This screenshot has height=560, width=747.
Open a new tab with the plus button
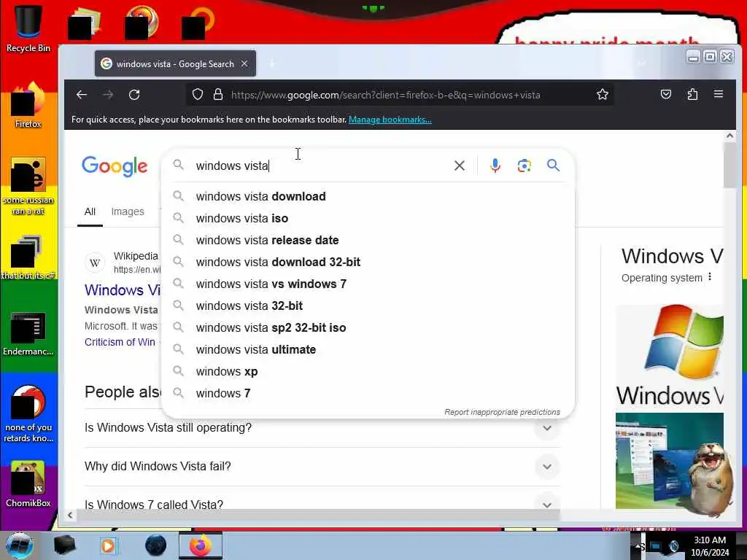pyautogui.click(x=272, y=63)
